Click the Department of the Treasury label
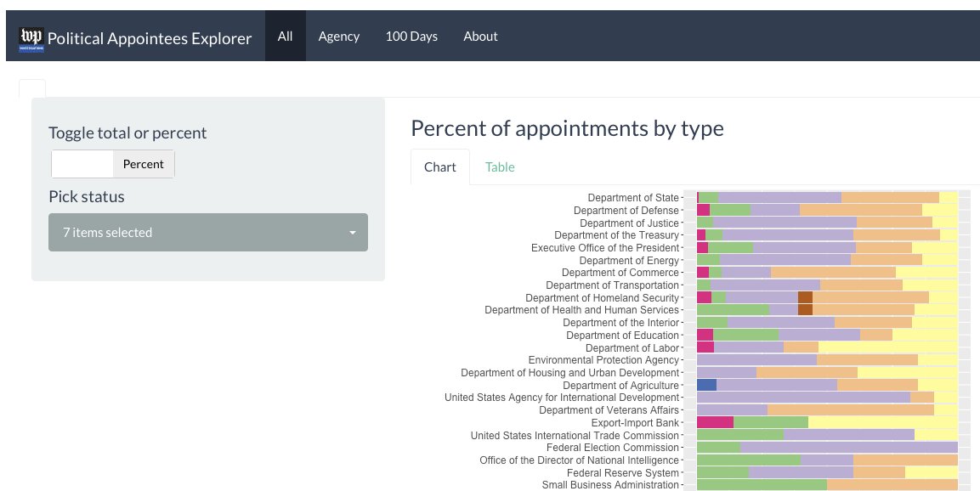This screenshot has width=980, height=491. (616, 235)
